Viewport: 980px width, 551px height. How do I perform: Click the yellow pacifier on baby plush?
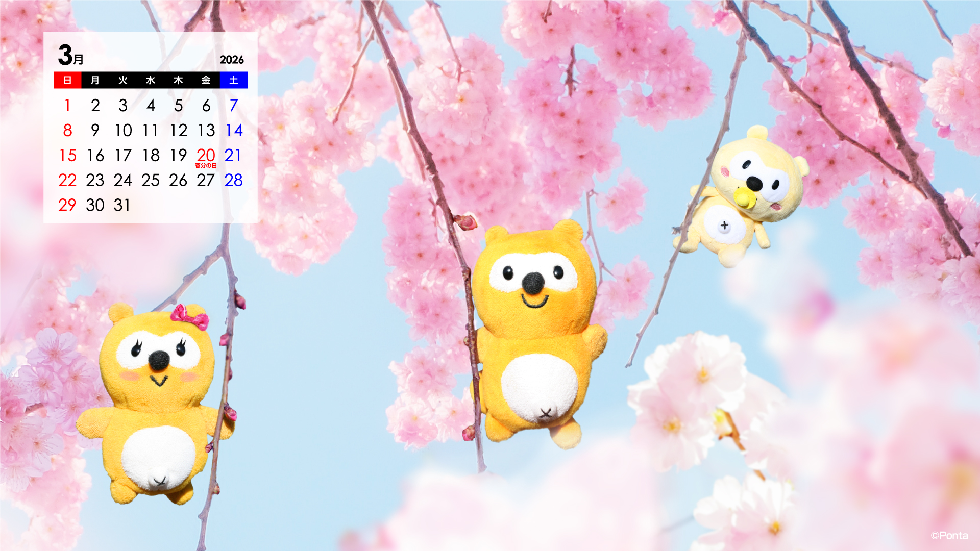(744, 199)
